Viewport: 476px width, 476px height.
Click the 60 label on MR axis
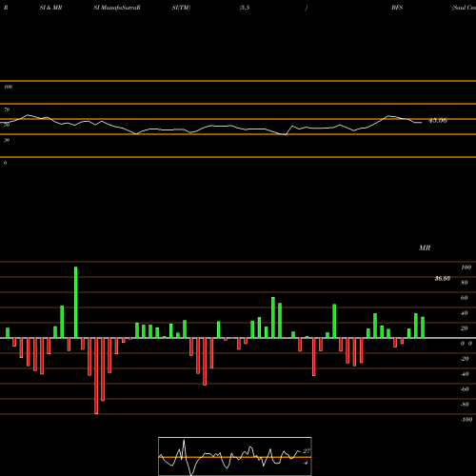(465, 298)
